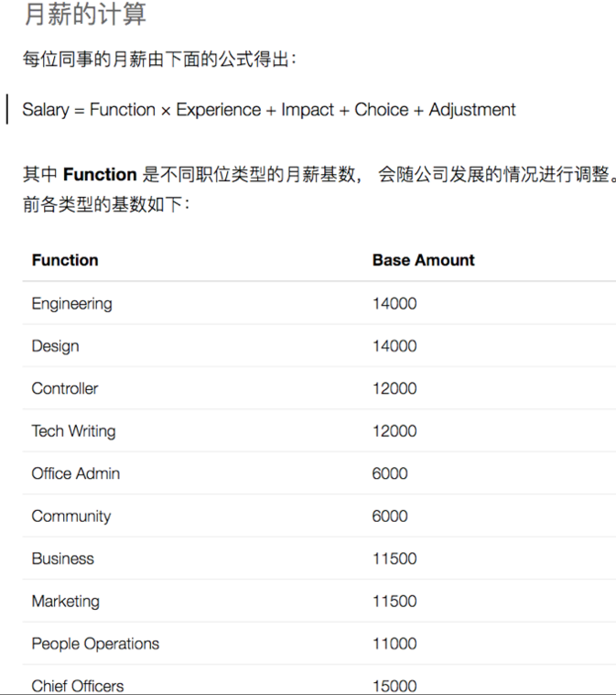Click Office Admin base amount 6000

tap(390, 473)
